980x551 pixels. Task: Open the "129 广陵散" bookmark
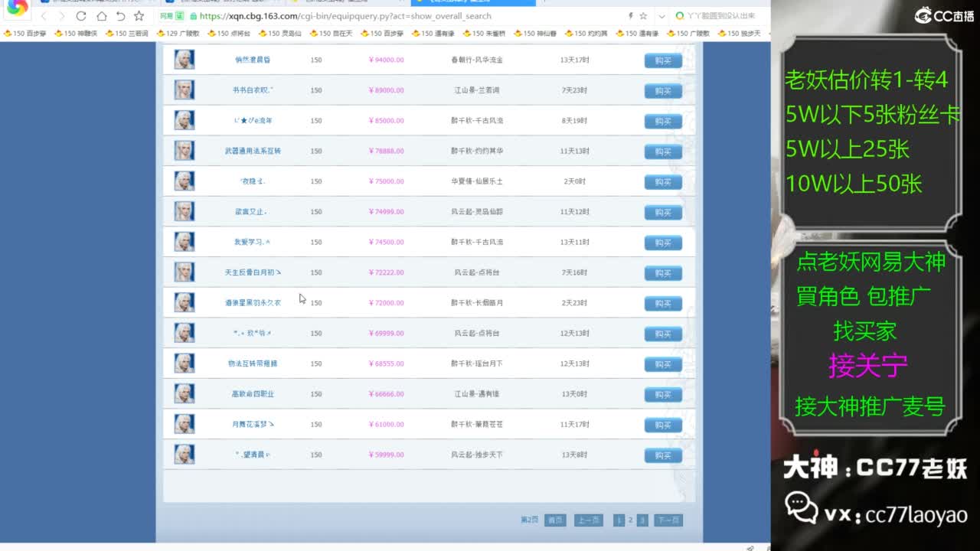click(x=178, y=34)
